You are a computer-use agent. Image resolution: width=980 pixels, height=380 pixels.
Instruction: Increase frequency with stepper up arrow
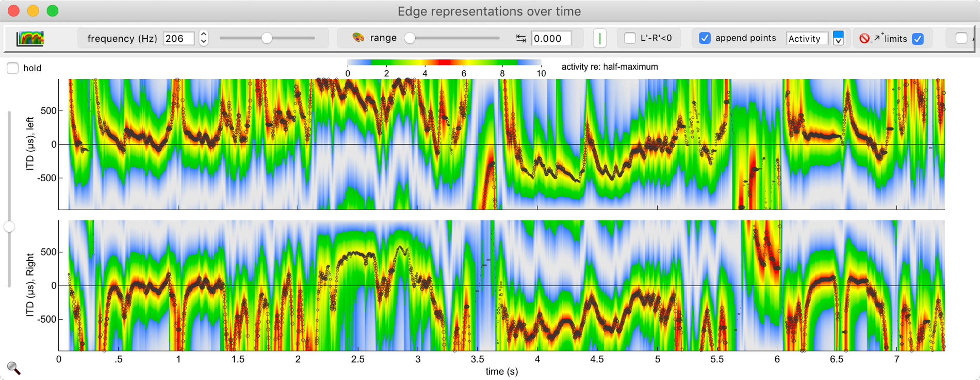[x=204, y=34]
